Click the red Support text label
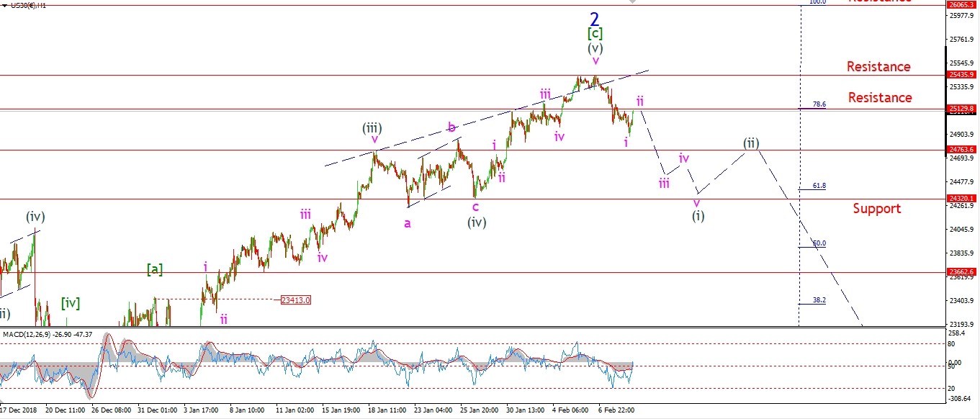 876,209
